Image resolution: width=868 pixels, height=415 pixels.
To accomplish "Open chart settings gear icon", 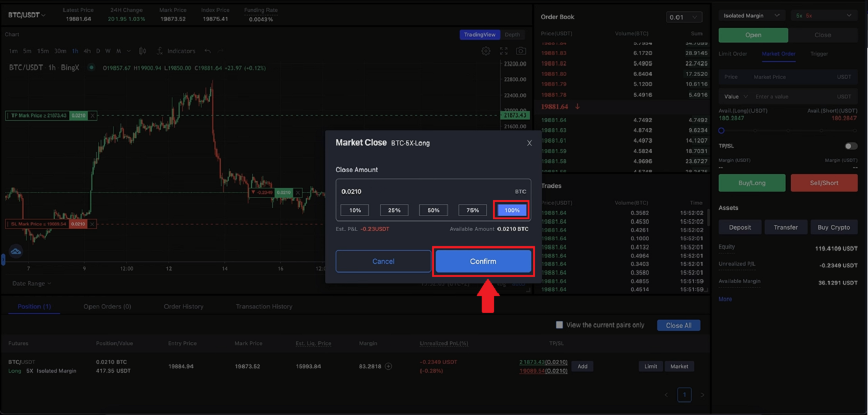I will pos(486,51).
